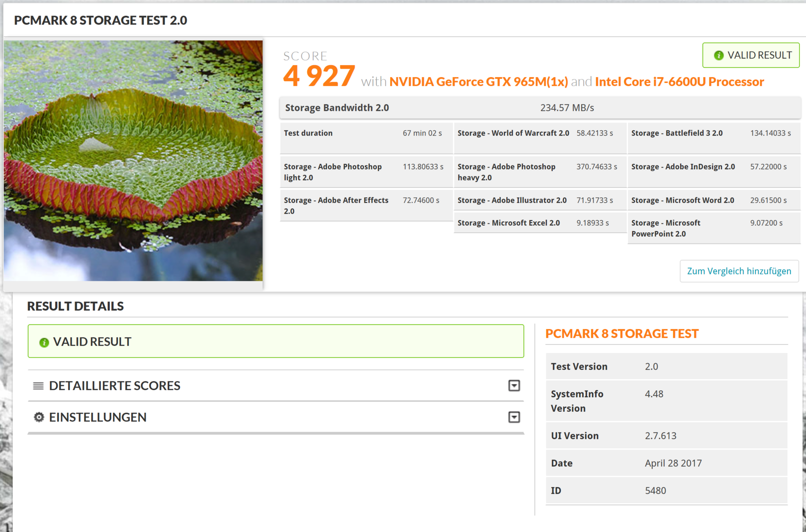Image resolution: width=806 pixels, height=532 pixels.
Task: Click the RESULT DETAILS heading
Action: click(75, 306)
